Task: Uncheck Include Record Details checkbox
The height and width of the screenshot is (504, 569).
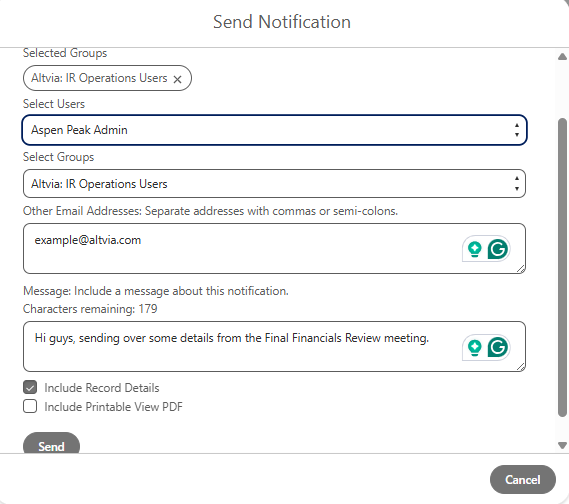Action: coord(30,387)
